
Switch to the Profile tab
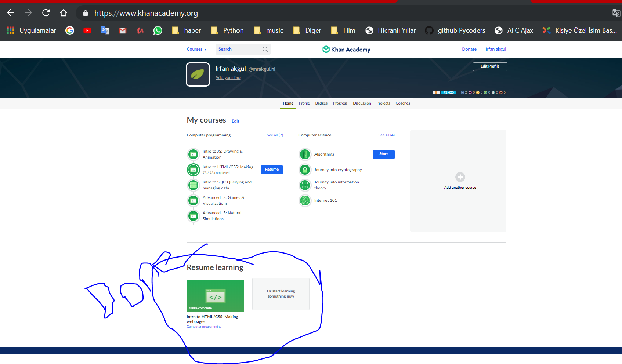click(304, 103)
